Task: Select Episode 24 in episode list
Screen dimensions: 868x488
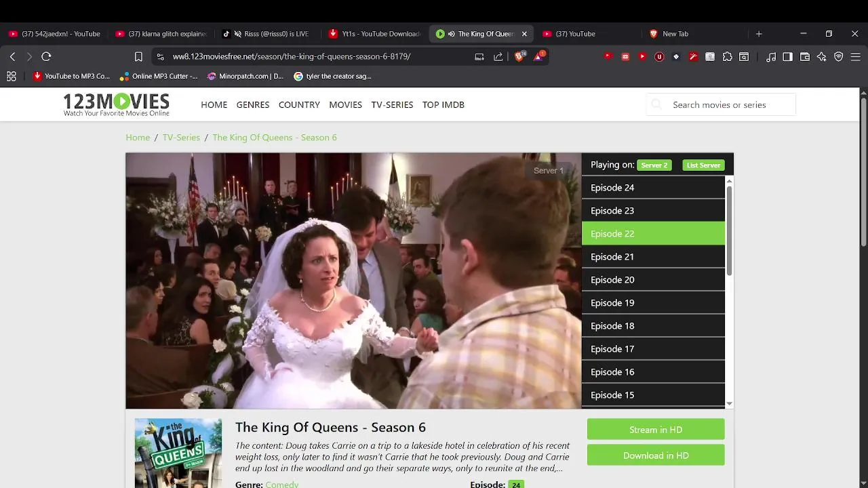Action: (653, 188)
